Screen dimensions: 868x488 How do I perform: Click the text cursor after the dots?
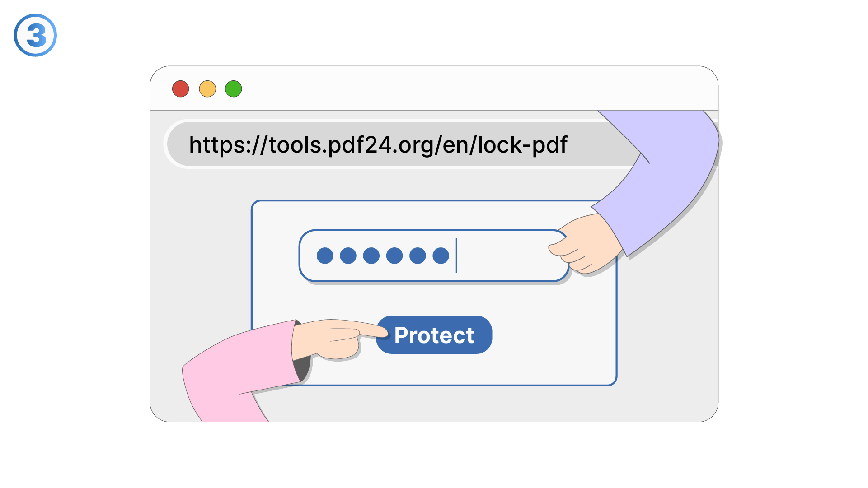456,256
